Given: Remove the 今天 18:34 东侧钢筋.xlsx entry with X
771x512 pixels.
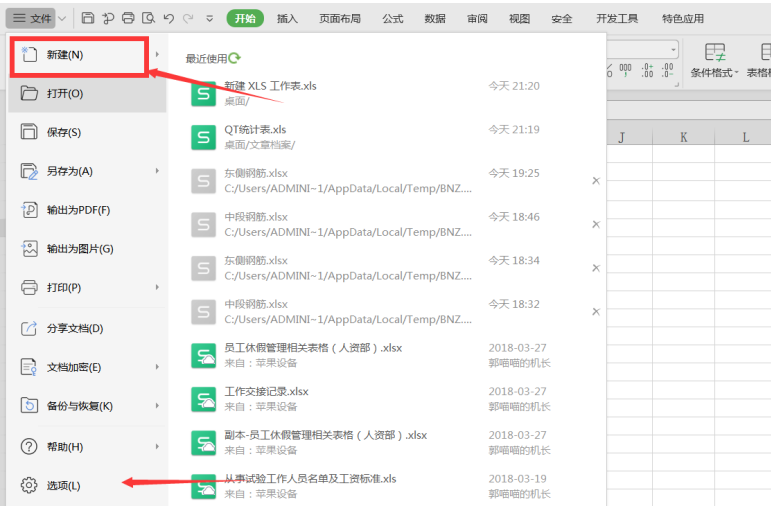Looking at the screenshot, I should (596, 268).
